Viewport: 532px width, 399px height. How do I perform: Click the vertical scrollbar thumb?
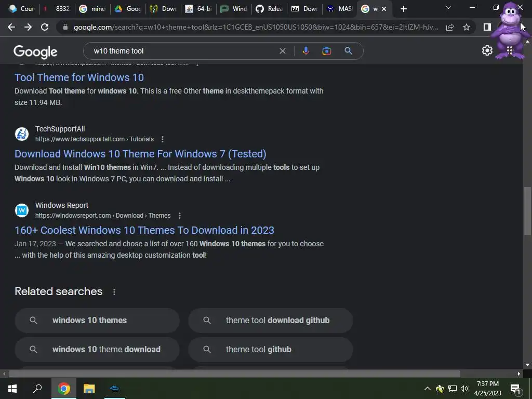(x=527, y=210)
